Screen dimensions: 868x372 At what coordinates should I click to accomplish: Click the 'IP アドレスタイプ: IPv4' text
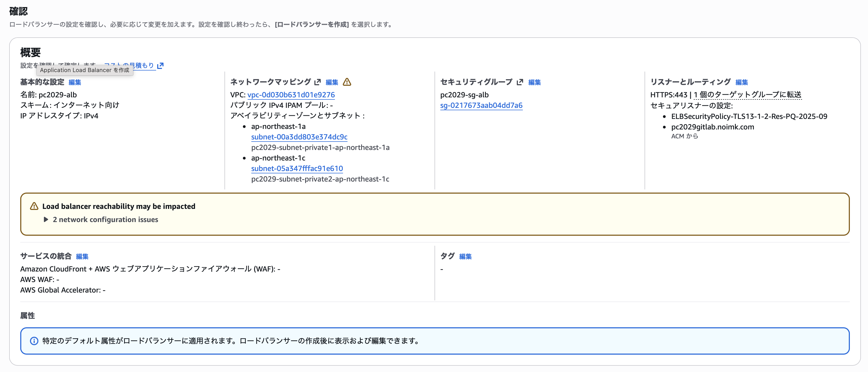point(59,116)
